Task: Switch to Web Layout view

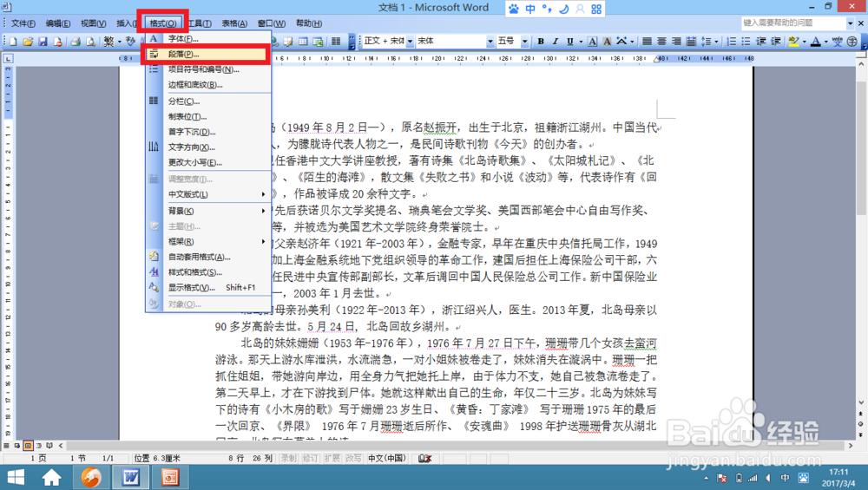Action: point(17,445)
